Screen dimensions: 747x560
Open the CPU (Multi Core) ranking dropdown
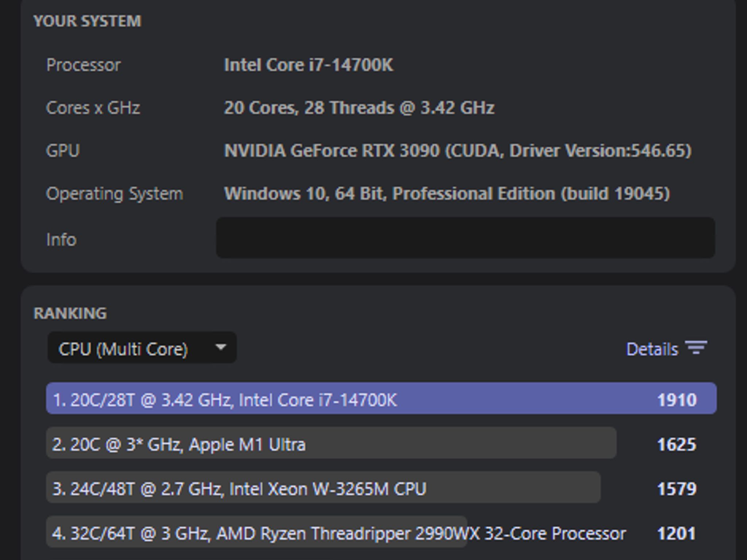click(x=142, y=348)
